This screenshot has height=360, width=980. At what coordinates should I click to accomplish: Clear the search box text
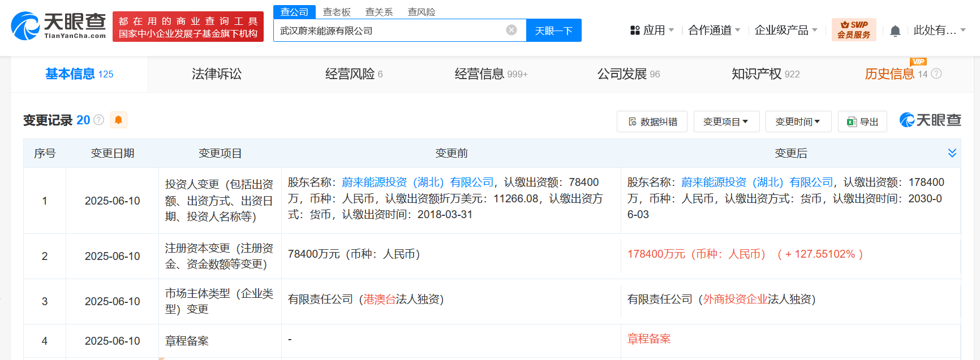pyautogui.click(x=512, y=30)
